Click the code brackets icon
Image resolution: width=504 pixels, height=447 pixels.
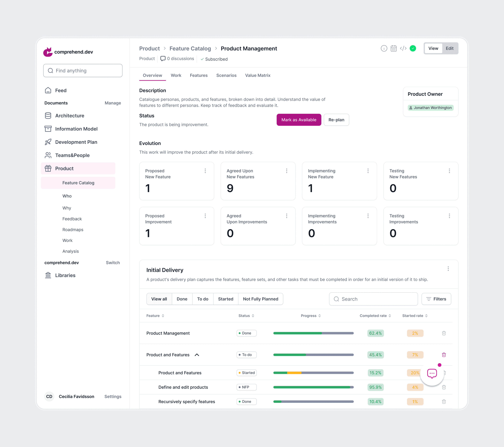tap(403, 48)
